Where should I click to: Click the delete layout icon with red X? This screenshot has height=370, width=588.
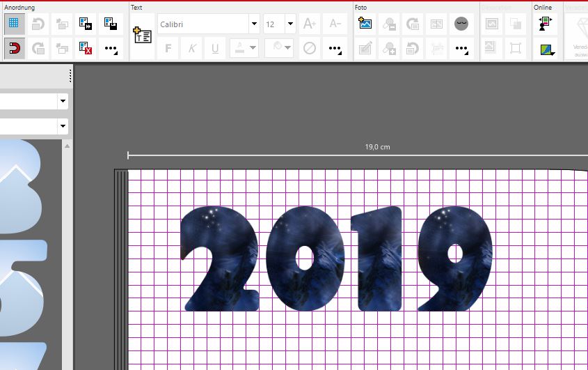86,48
